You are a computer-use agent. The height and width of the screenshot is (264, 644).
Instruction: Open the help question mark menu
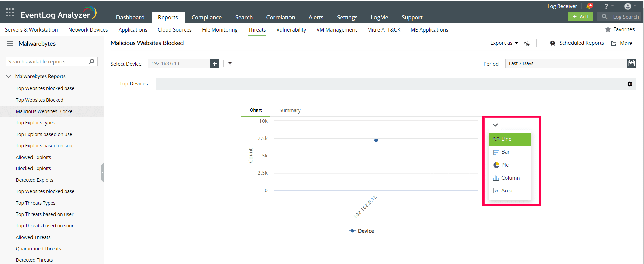[x=606, y=6]
